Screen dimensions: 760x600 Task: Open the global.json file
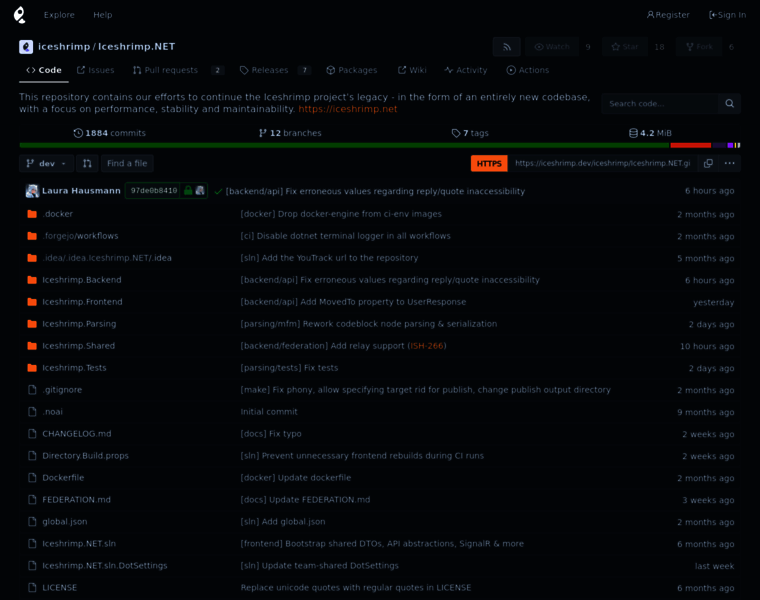tap(64, 521)
